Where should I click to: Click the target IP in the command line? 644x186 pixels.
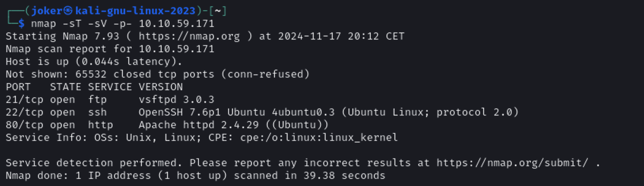click(176, 23)
